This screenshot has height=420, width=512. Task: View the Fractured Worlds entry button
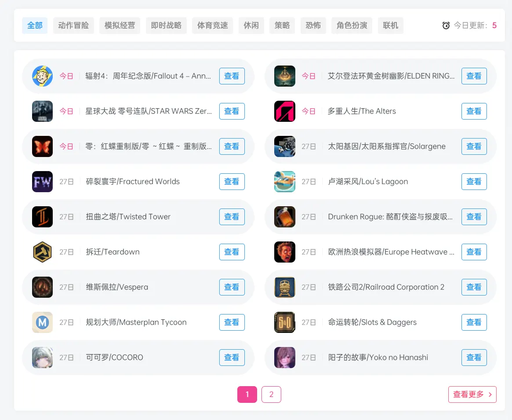point(232,182)
